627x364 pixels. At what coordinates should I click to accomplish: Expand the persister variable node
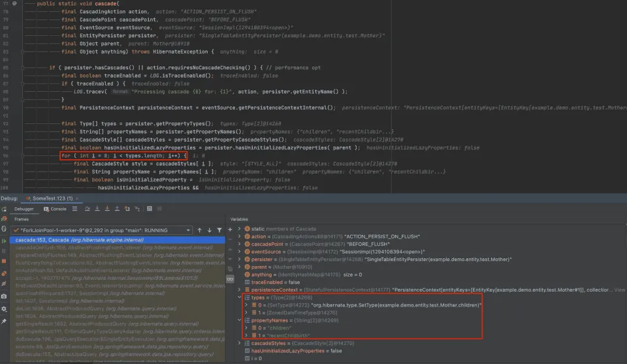pos(239,260)
